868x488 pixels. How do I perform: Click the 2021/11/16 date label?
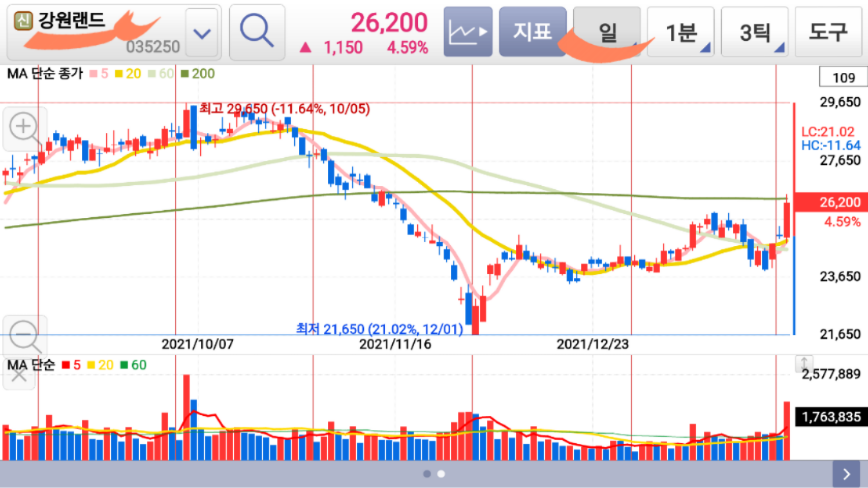coord(395,344)
